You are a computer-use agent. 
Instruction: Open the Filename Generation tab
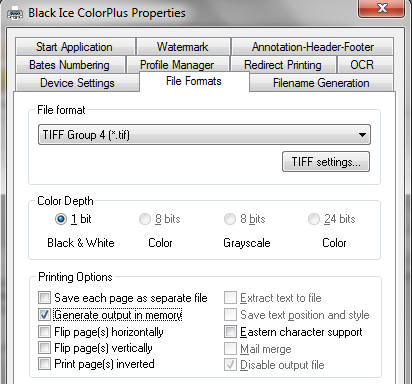[x=321, y=83]
